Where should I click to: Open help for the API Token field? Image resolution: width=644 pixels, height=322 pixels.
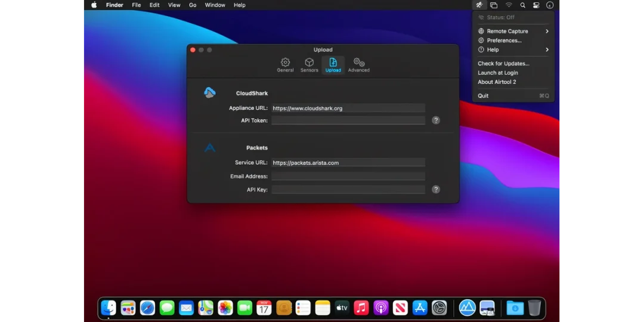coord(436,120)
